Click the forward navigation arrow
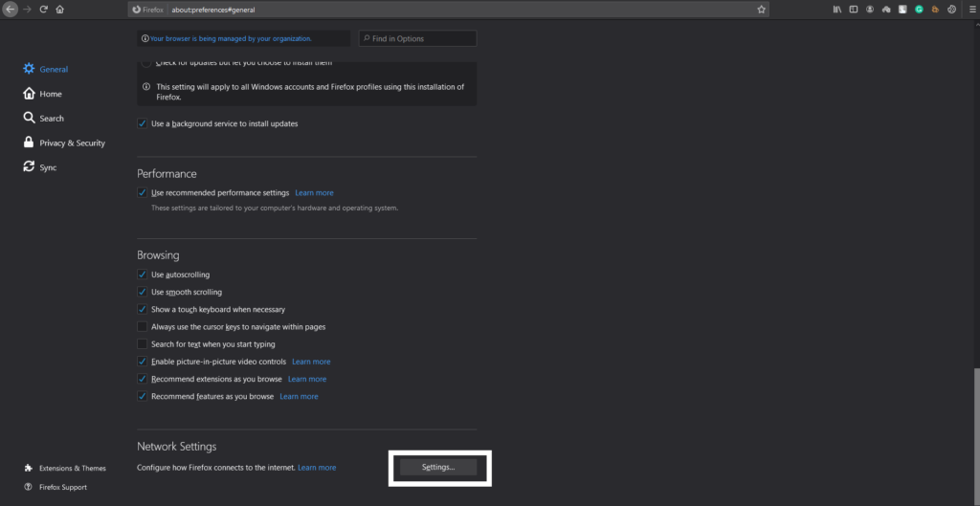 [x=27, y=10]
